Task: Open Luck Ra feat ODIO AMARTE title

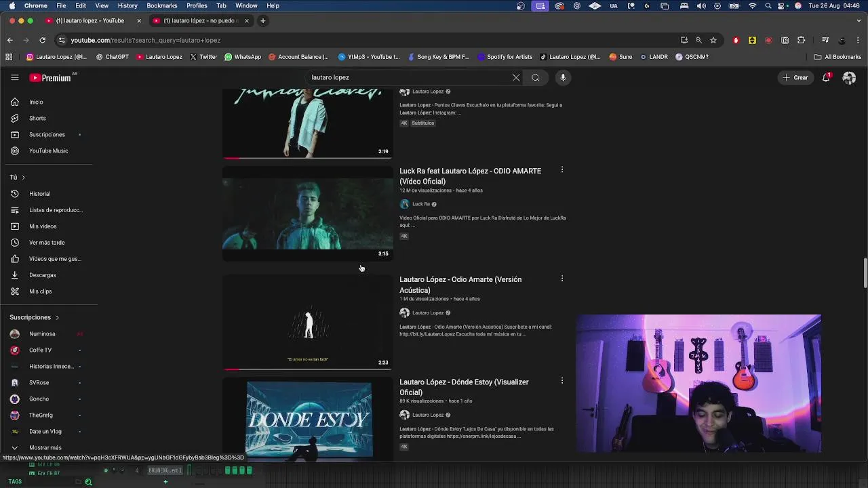Action: click(470, 176)
